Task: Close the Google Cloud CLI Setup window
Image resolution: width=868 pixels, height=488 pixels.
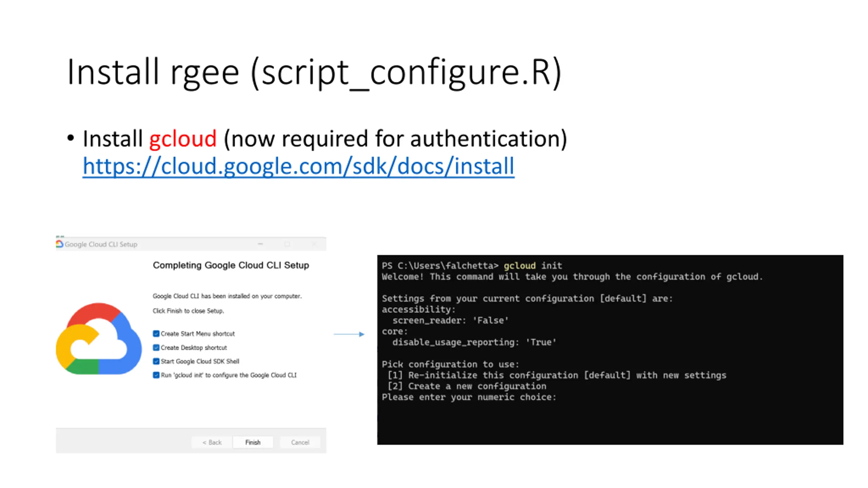Action: click(314, 244)
